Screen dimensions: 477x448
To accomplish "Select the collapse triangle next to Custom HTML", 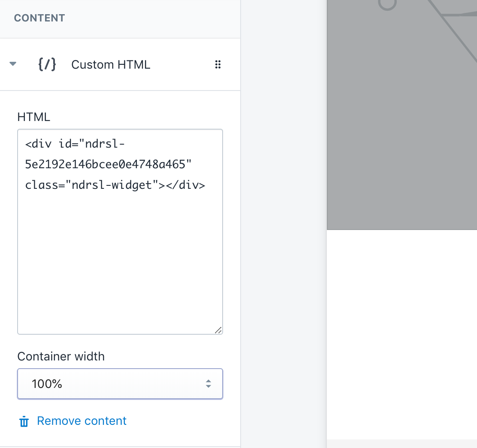I will (x=13, y=63).
